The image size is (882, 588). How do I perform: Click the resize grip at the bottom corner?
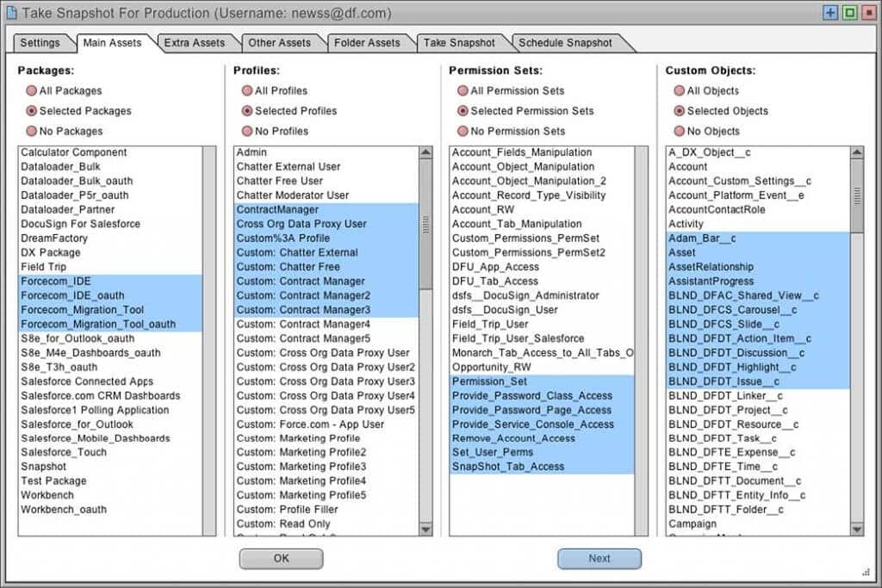point(866,573)
